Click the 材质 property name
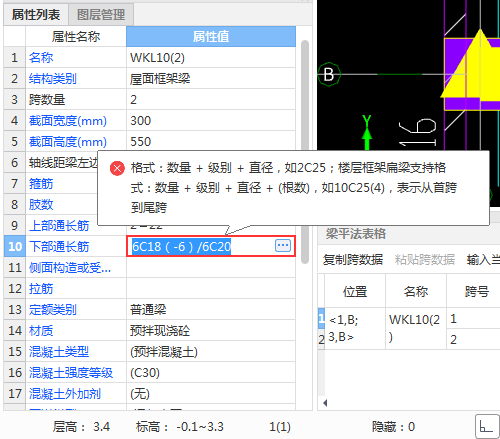 [41, 331]
